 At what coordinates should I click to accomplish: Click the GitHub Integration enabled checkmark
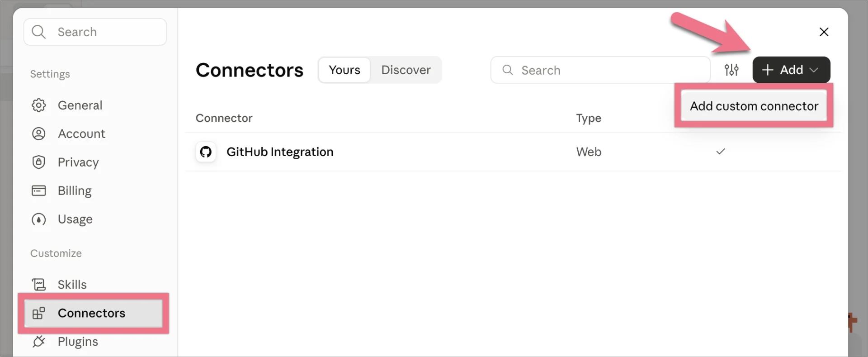(721, 151)
